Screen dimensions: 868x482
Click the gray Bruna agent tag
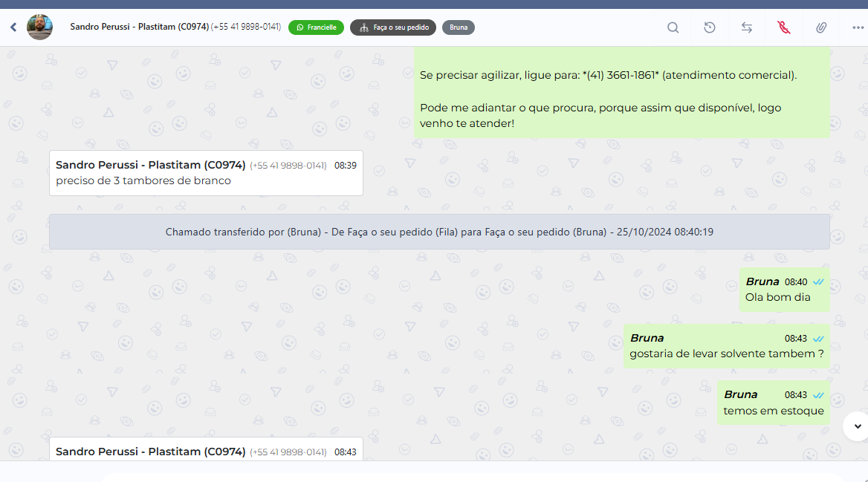pos(459,27)
